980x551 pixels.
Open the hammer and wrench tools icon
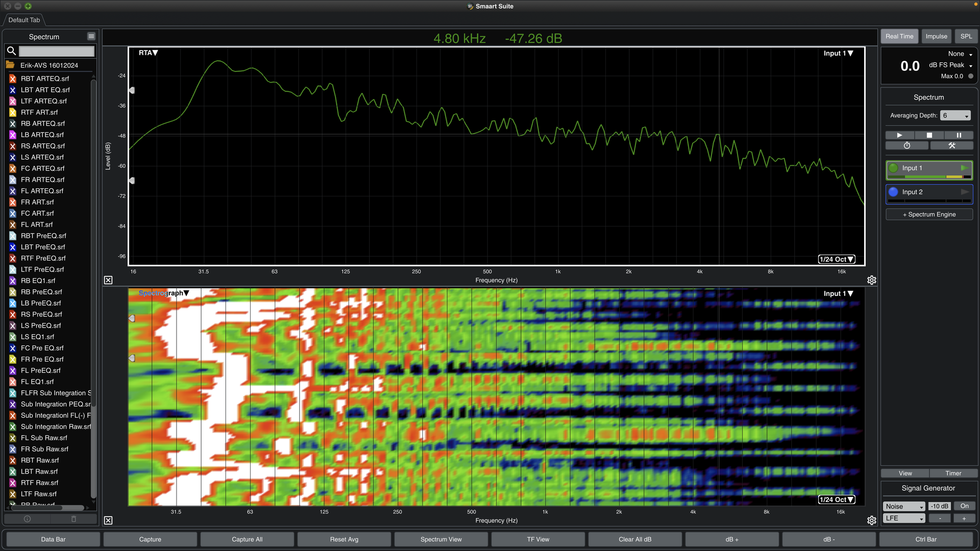pos(951,146)
